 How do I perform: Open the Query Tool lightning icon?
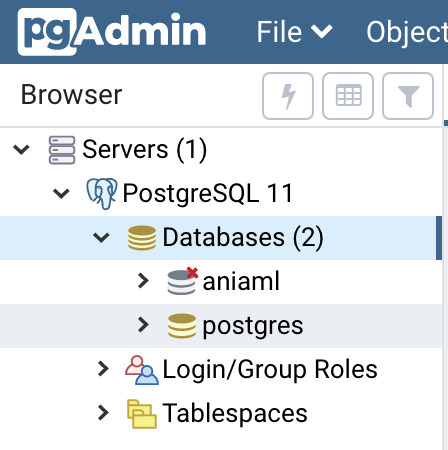(x=288, y=96)
